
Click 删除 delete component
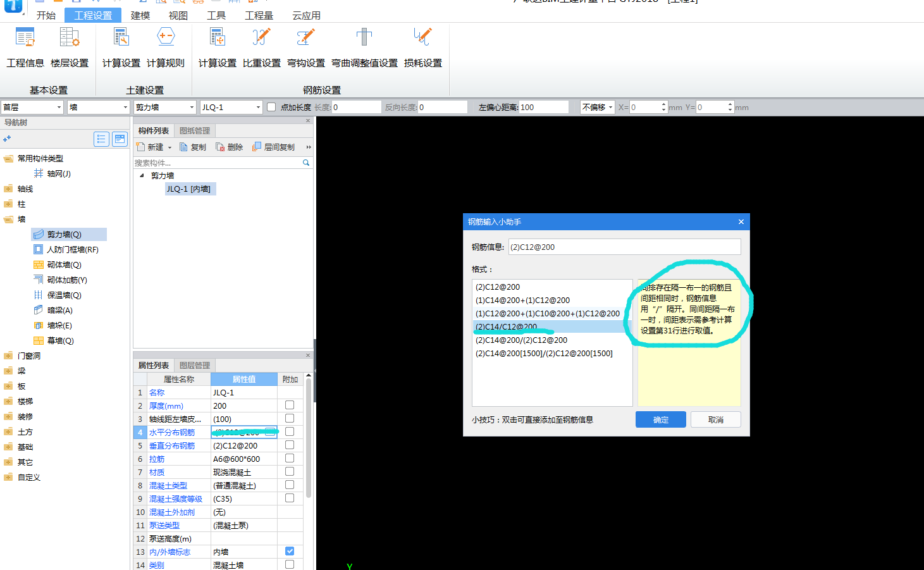[x=230, y=147]
